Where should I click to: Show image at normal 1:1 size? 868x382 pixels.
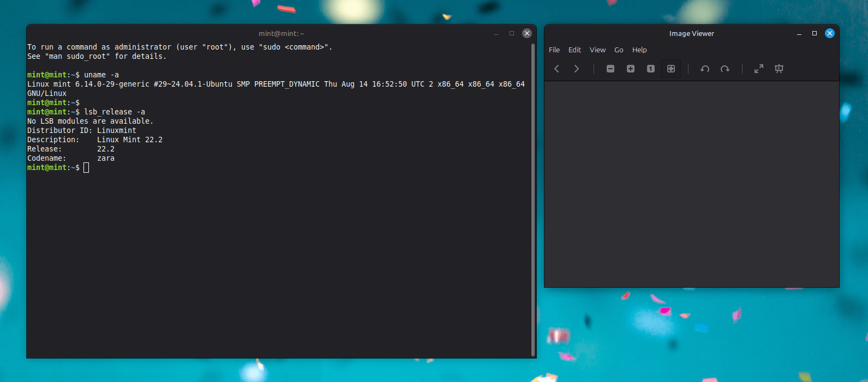[651, 69]
